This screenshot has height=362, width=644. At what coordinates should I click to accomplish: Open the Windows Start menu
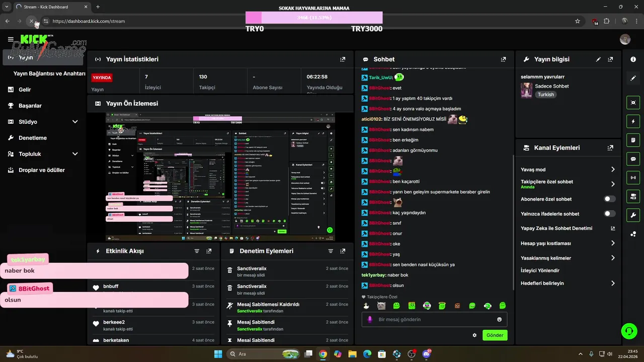pos(218,354)
